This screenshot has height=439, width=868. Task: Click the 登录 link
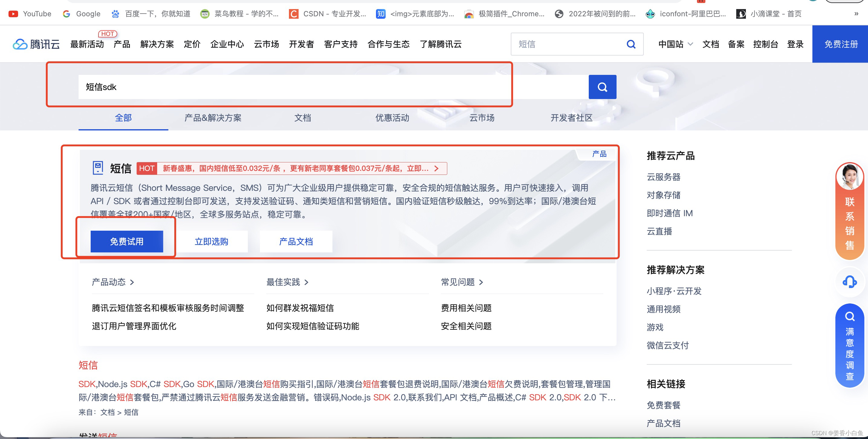click(x=795, y=44)
